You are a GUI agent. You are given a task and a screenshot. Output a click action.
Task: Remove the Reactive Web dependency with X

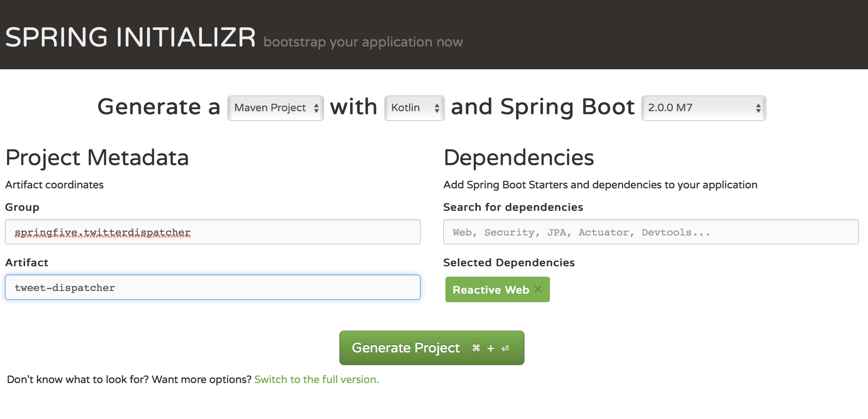tap(538, 289)
